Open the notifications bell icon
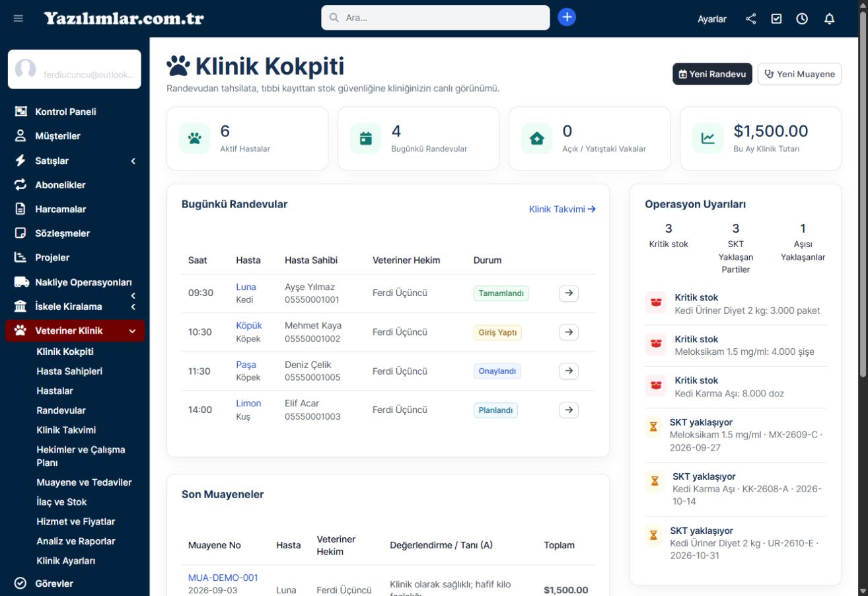The image size is (868, 596). (830, 19)
